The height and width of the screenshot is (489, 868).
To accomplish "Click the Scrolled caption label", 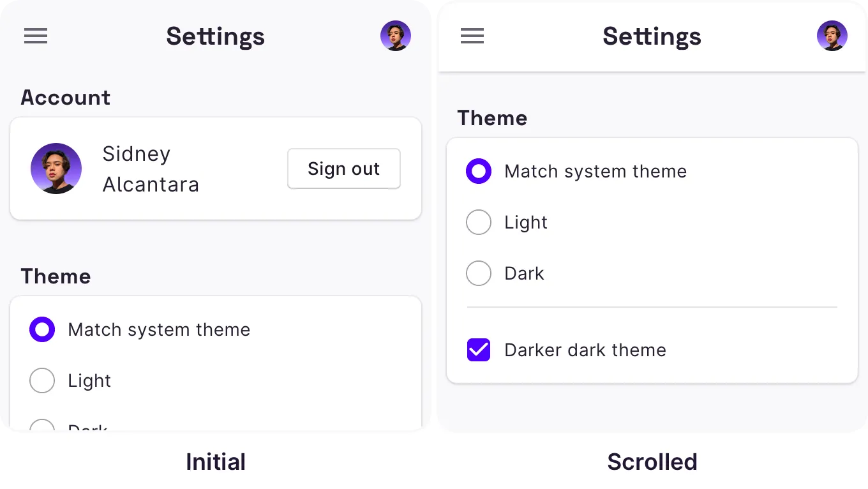I will click(652, 462).
